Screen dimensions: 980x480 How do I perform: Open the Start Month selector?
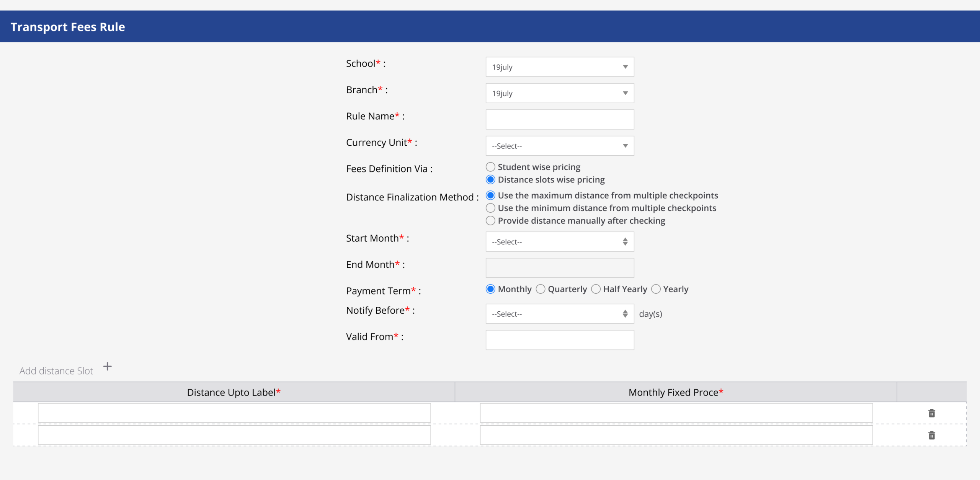coord(559,242)
